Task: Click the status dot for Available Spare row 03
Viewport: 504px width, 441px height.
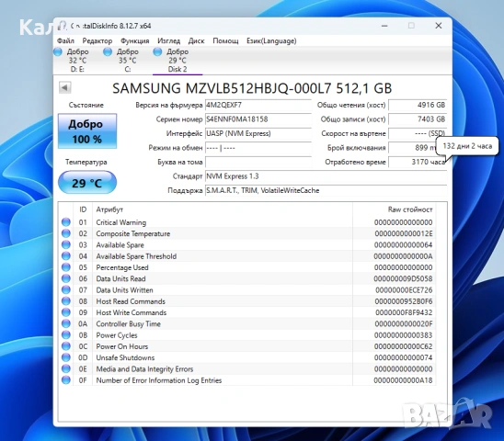Action: (x=66, y=244)
